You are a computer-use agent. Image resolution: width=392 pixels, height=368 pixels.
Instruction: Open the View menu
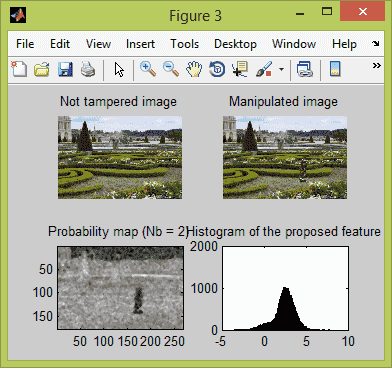pos(98,44)
